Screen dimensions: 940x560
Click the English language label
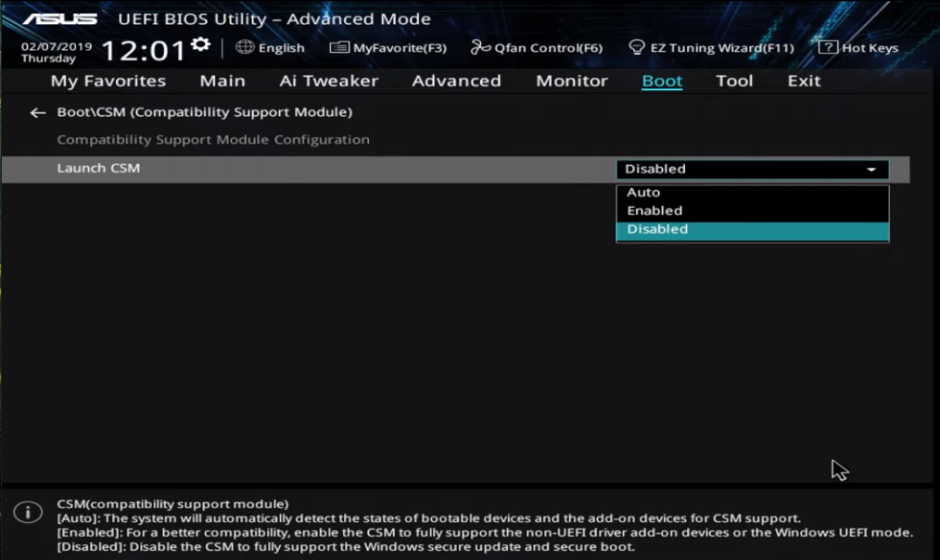pyautogui.click(x=281, y=48)
